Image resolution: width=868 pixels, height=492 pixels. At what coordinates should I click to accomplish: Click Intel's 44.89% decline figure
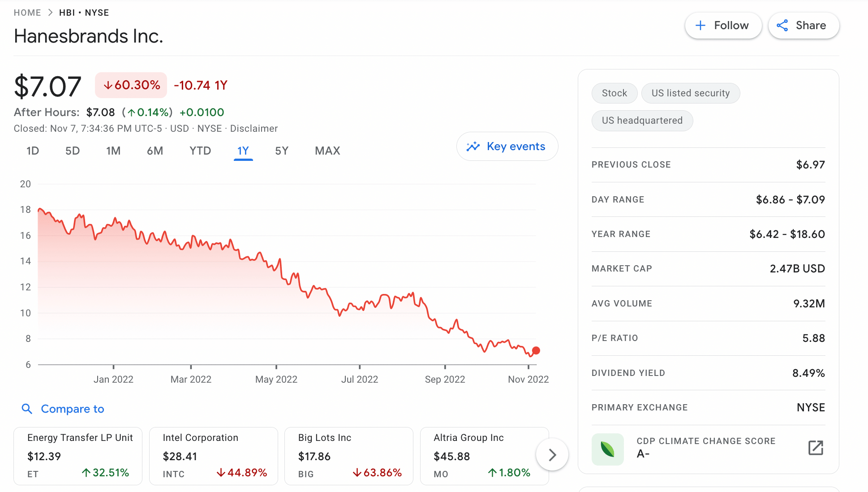pos(242,473)
